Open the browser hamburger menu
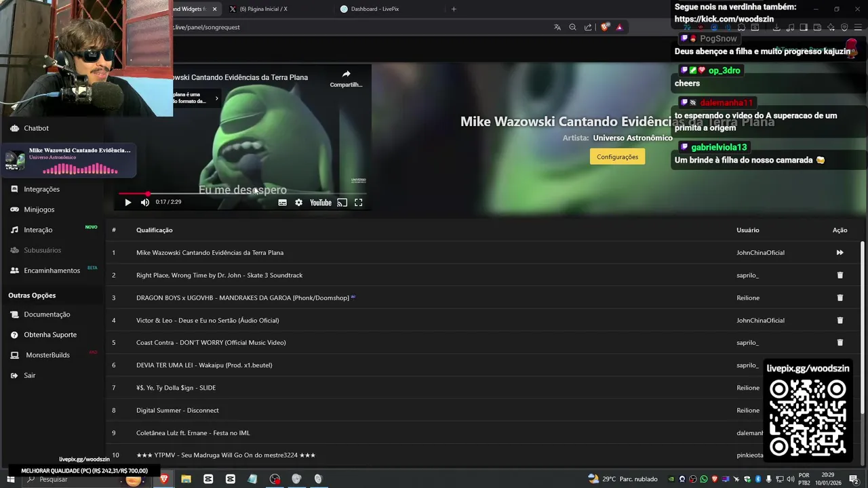Image resolution: width=868 pixels, height=488 pixels. [858, 27]
